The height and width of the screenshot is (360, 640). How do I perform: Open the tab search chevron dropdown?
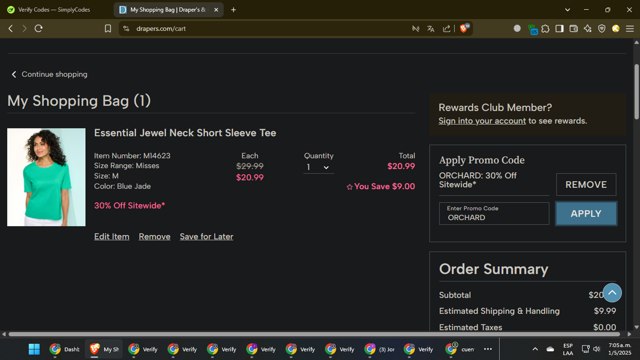[567, 9]
